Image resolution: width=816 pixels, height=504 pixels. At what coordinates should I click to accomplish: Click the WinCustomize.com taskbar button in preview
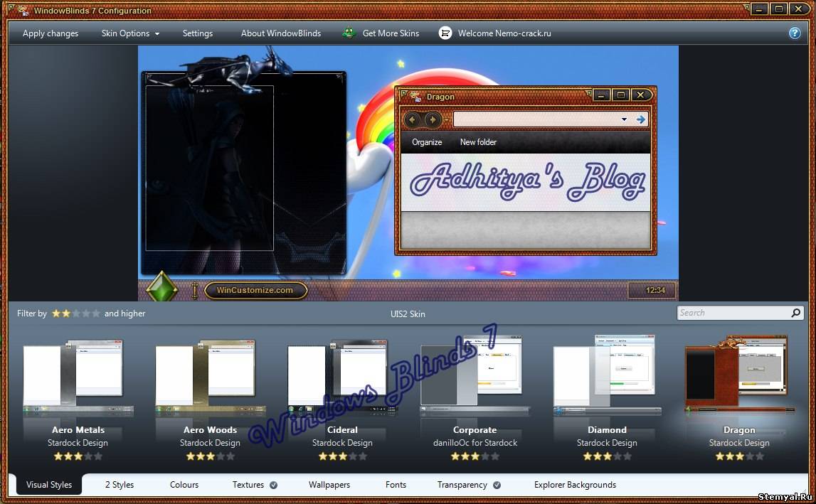[x=255, y=290]
